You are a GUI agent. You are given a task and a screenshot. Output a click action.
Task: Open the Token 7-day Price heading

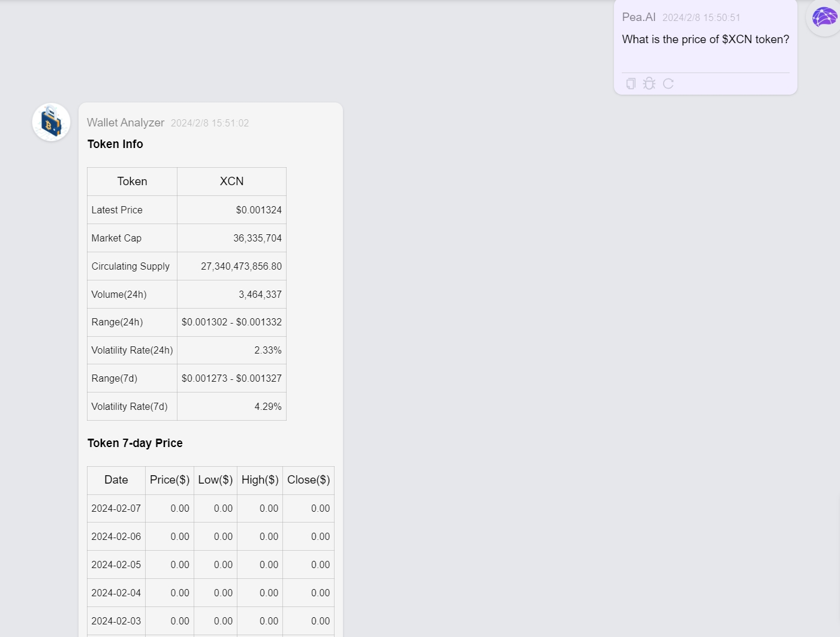coord(135,443)
